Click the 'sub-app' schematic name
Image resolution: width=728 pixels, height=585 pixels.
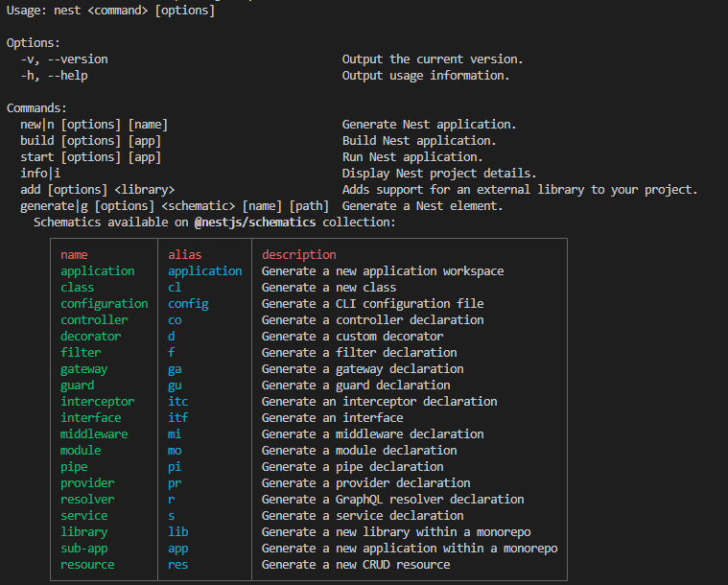pos(84,549)
